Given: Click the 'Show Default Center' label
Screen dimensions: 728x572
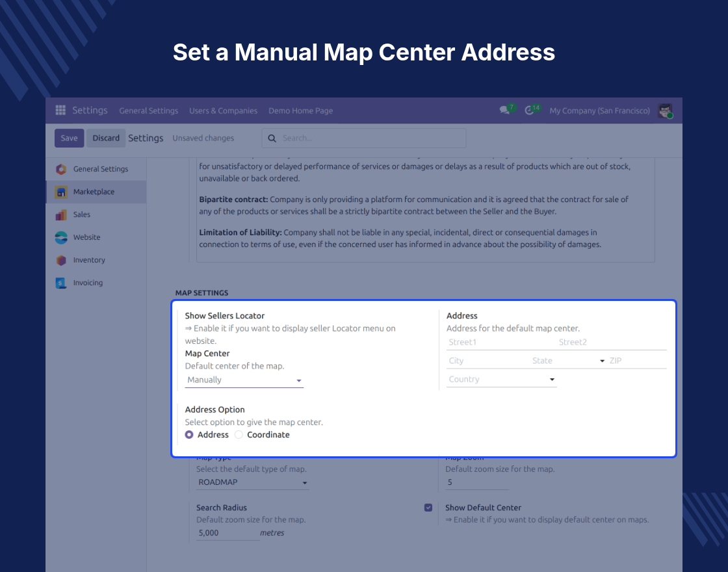Looking at the screenshot, I should click(483, 508).
